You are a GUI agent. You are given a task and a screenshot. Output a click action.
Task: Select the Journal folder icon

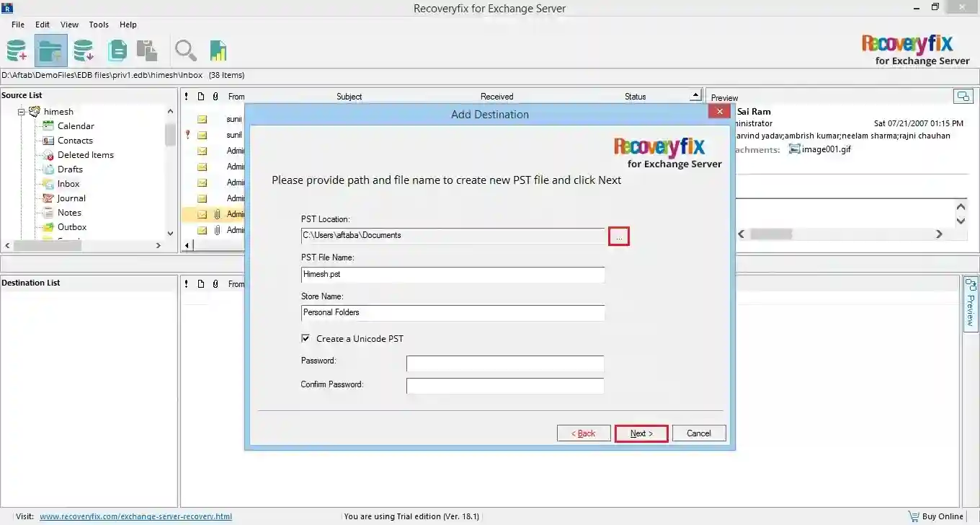[x=48, y=198]
